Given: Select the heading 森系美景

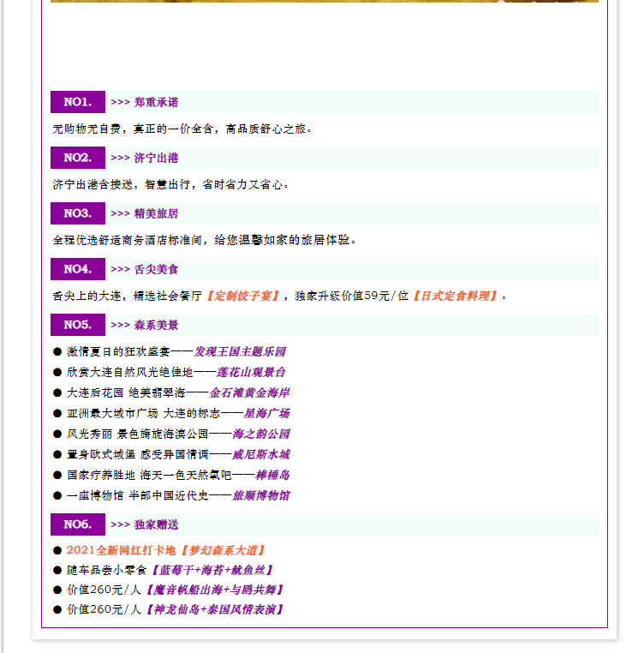Looking at the screenshot, I should point(156,326).
